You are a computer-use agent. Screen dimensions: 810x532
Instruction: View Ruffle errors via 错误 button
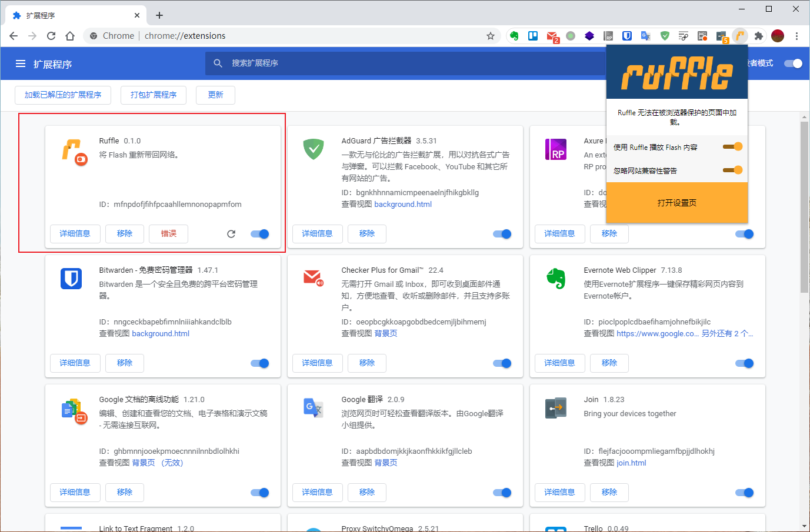[x=169, y=233]
